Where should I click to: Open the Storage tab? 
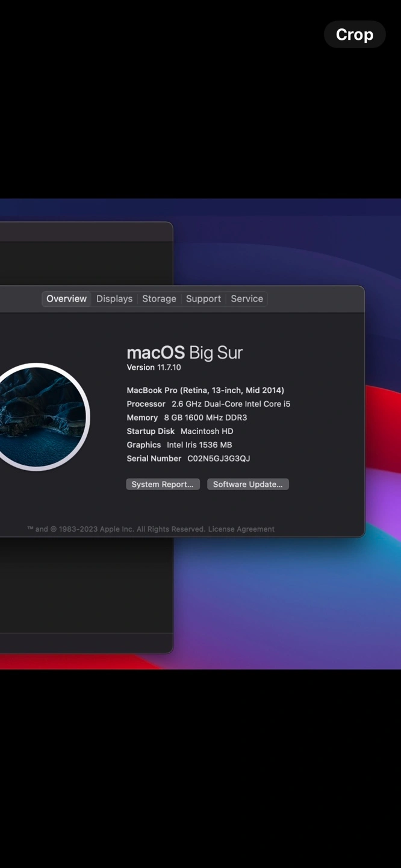159,298
